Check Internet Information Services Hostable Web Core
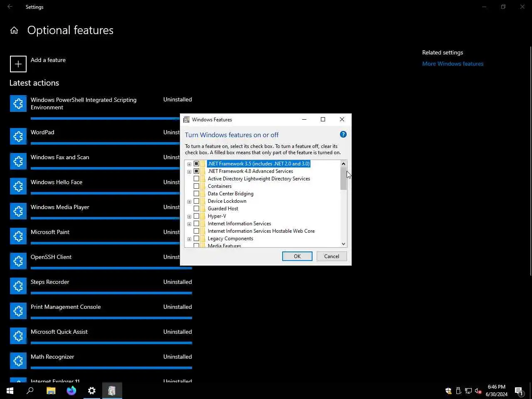Viewport: 532px width, 399px height. point(197,231)
